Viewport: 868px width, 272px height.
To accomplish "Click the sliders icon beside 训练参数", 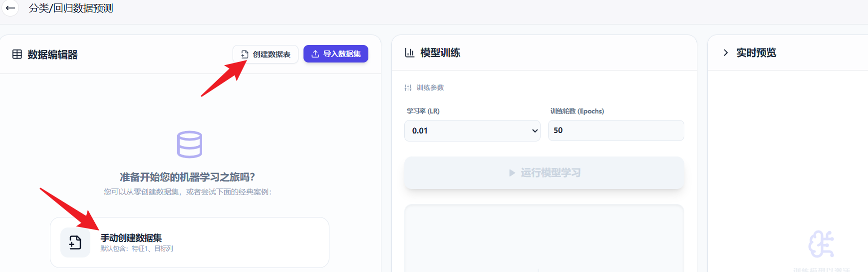I will [408, 87].
